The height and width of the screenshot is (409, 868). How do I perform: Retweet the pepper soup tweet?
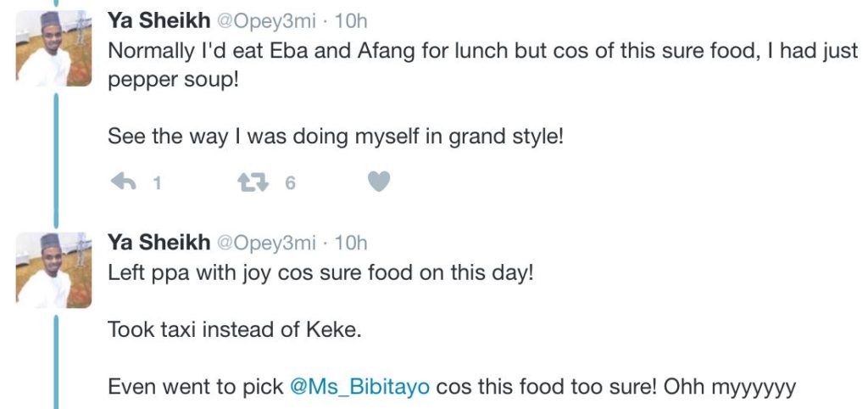click(x=250, y=182)
